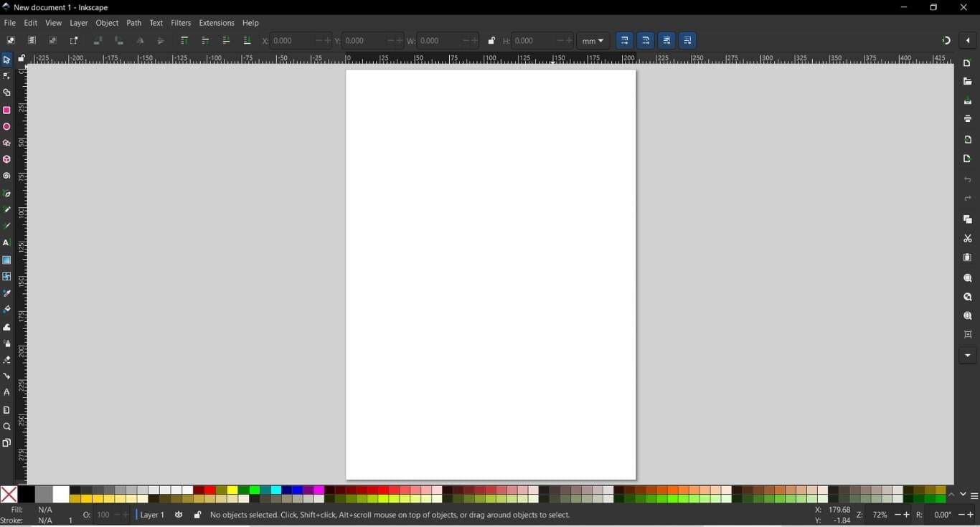Screen dimensions: 980x527
Task: Select the Spray tool
Action: (6, 343)
